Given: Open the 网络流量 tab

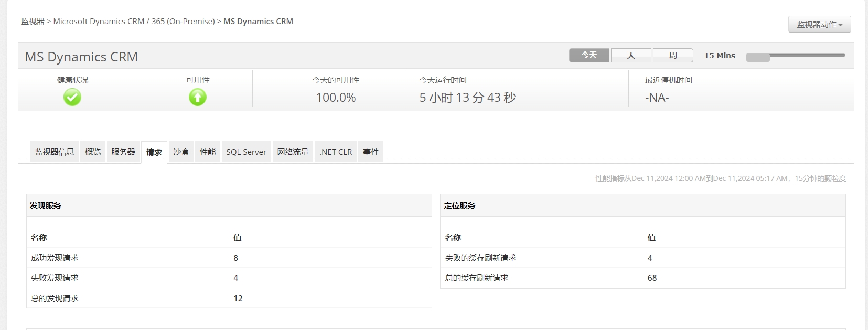Looking at the screenshot, I should [x=293, y=152].
